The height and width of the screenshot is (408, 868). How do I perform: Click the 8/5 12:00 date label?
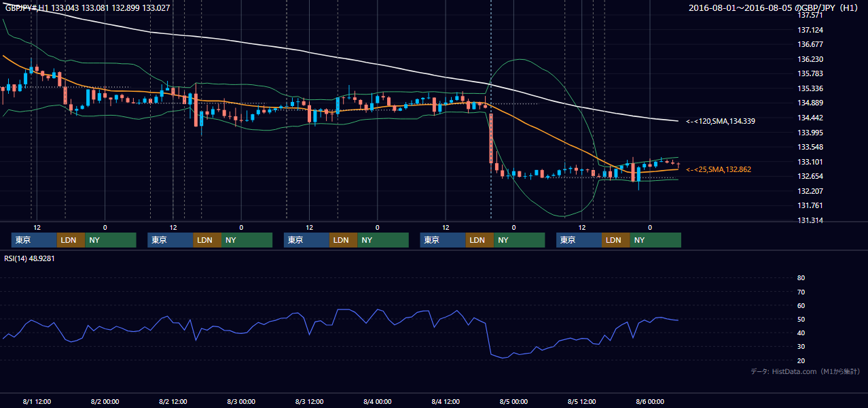[581, 402]
